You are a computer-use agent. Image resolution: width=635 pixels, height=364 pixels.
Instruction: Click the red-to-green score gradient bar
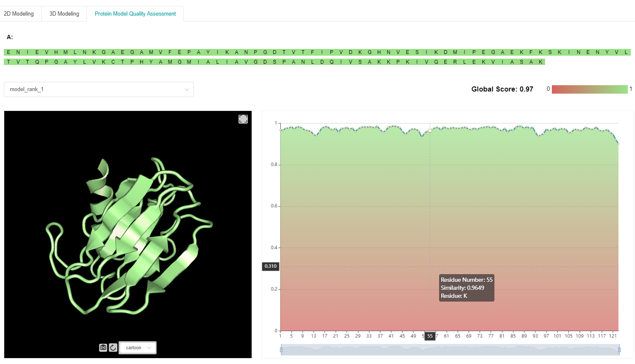pos(589,89)
